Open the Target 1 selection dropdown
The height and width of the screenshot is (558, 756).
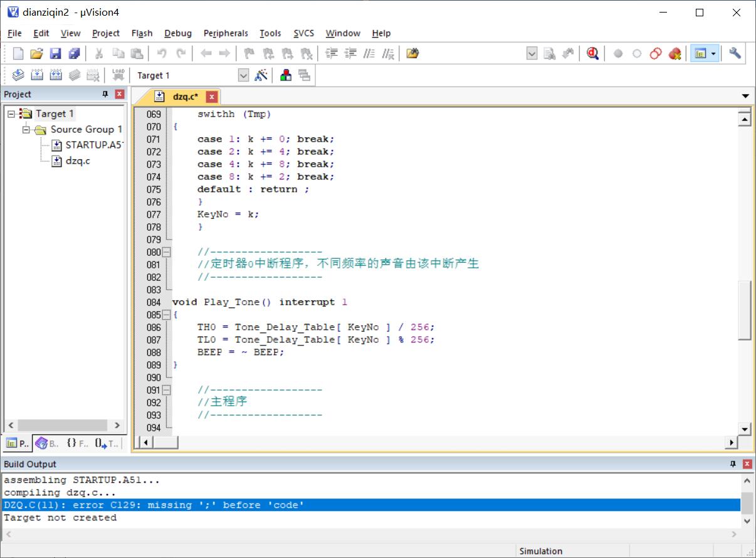pos(243,75)
